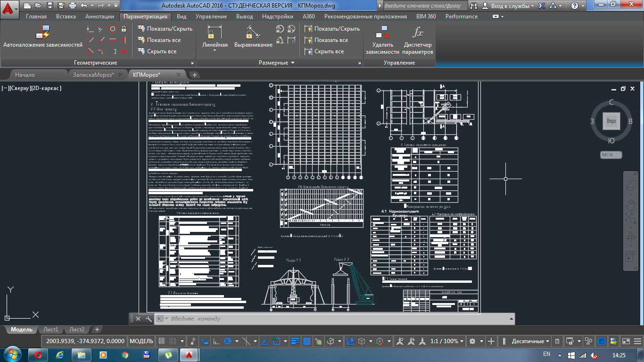Screen dimensions: 644x362
Task: Toggle snap mode dotted grid in status bar
Action: pos(173,341)
